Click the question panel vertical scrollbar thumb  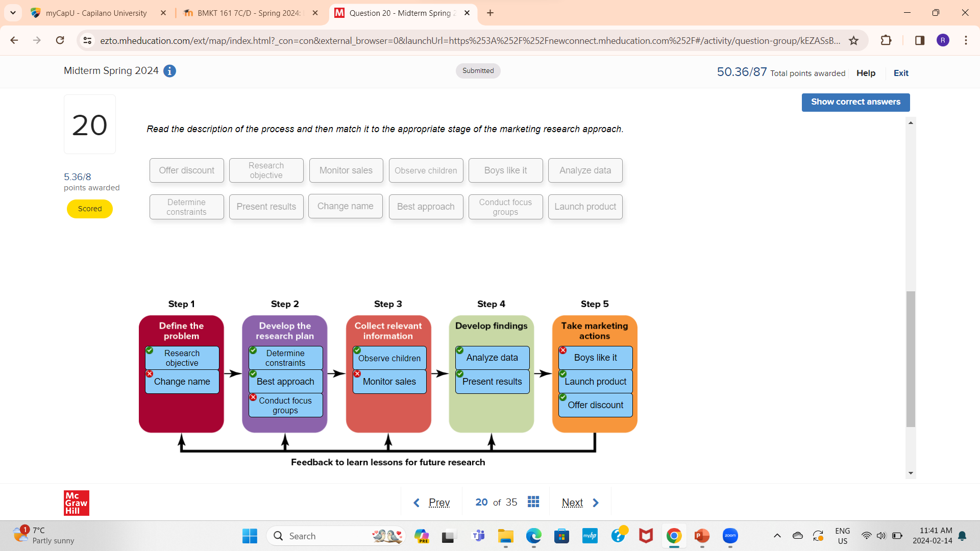click(x=911, y=359)
